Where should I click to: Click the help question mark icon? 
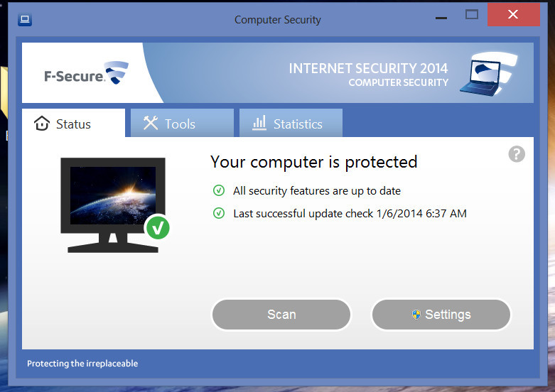[517, 154]
